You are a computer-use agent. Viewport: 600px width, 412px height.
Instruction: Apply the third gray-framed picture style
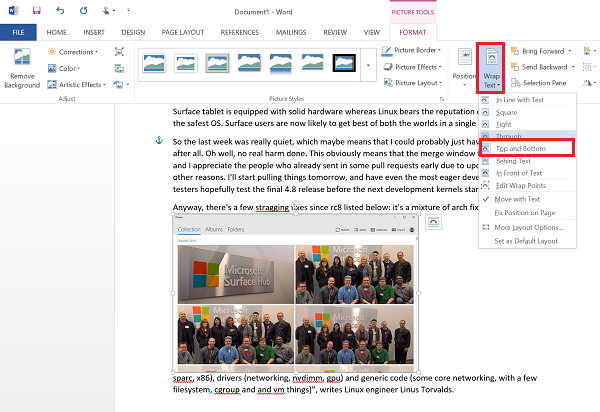pos(217,63)
